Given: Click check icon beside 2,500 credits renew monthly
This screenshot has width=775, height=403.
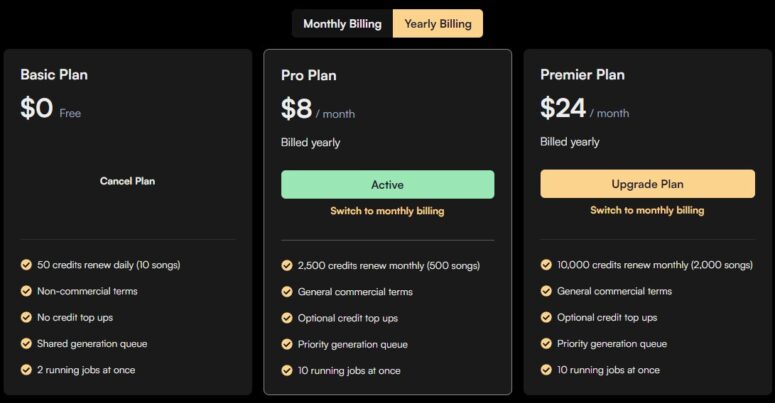Looking at the screenshot, I should [x=287, y=266].
